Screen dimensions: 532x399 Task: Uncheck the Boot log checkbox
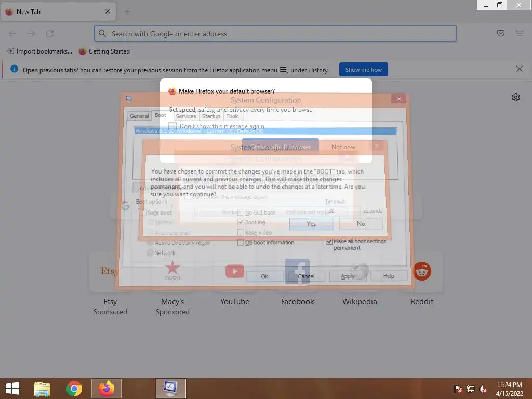coord(241,222)
